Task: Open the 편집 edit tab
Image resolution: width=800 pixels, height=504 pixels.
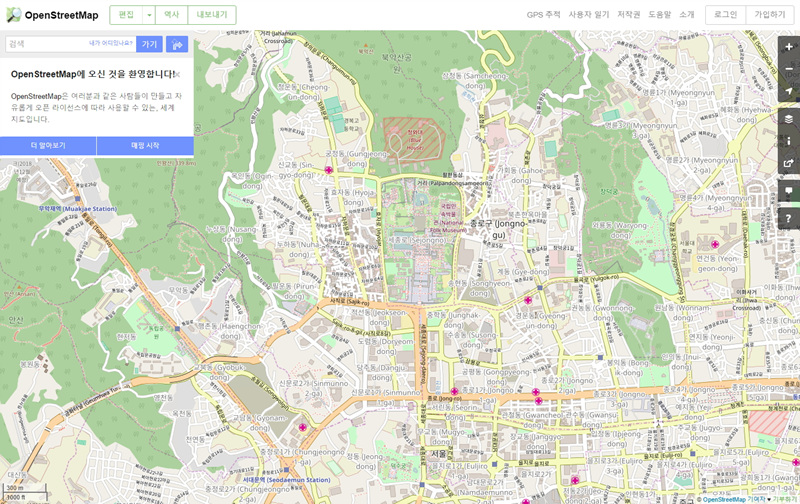Action: click(x=127, y=15)
